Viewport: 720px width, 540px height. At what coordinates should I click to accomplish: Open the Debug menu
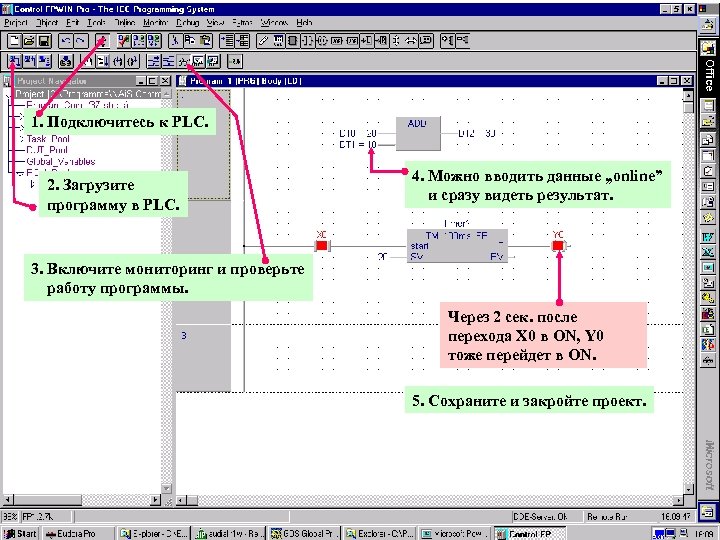point(187,22)
